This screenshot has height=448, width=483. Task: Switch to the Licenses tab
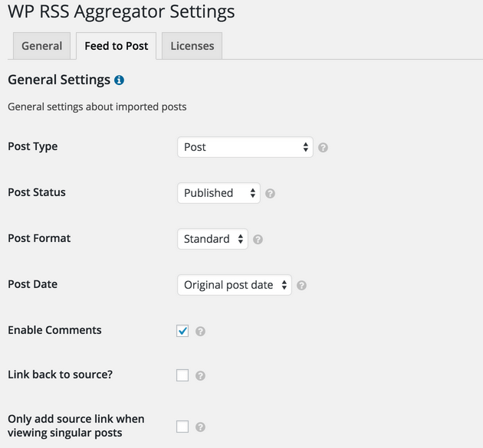coord(192,46)
